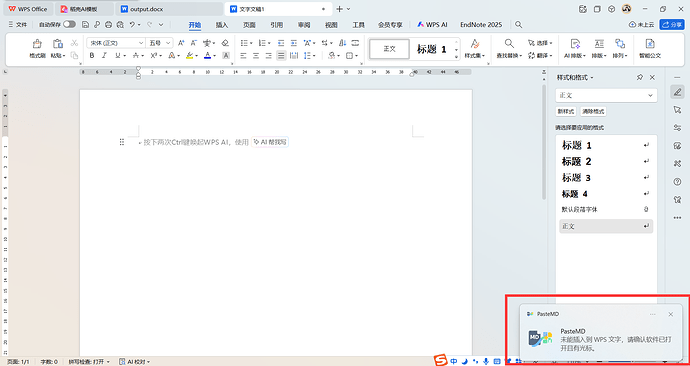690x366 pixels.
Task: Click the strikethrough text icon
Action: pyautogui.click(x=136, y=55)
